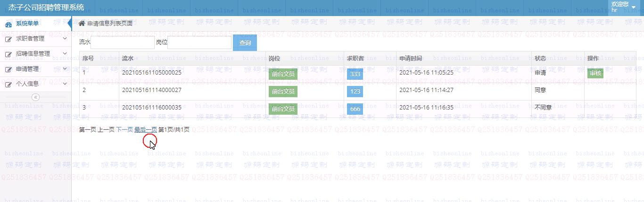Click time 2021-05-16 11:05:25
Viewport: 644px width, 202px height.
(426, 73)
